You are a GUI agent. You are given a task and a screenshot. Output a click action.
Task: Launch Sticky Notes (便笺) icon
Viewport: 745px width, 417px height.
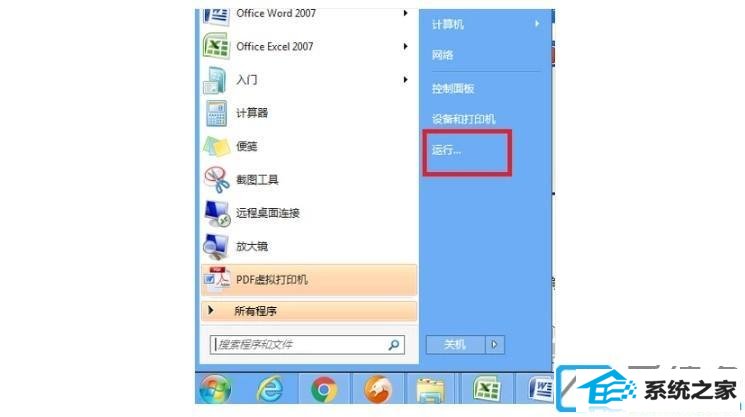coord(216,146)
